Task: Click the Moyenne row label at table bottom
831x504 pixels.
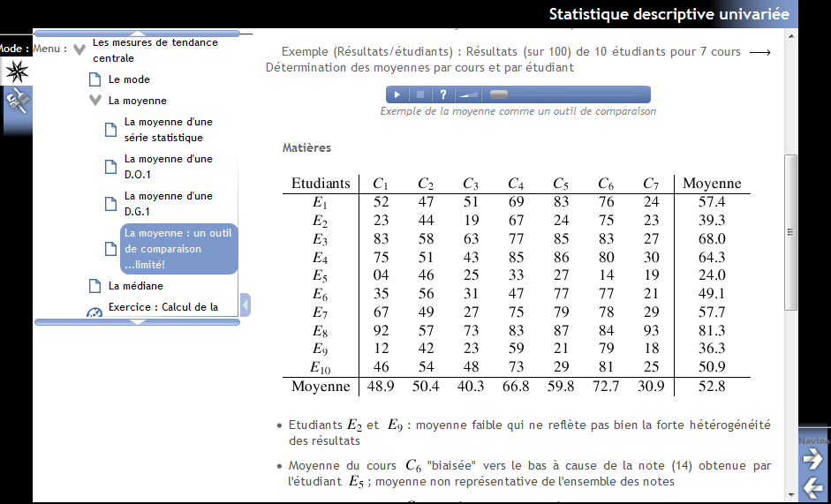Action: [x=321, y=387]
